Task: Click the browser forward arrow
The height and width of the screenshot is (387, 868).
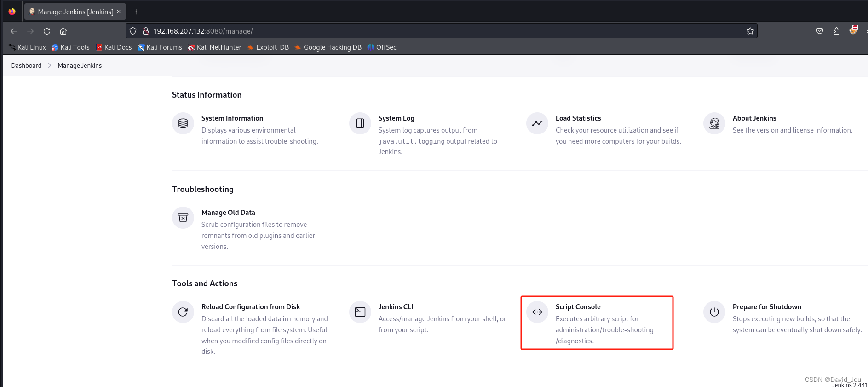Action: (x=30, y=31)
